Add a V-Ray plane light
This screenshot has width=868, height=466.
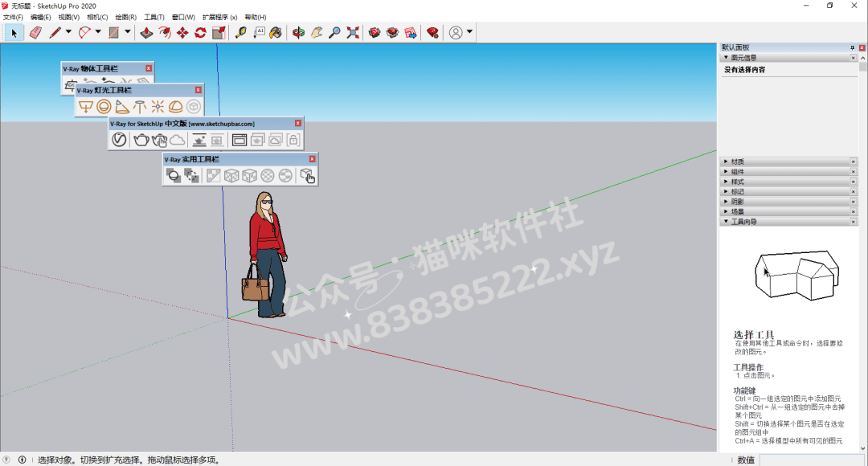(86, 106)
